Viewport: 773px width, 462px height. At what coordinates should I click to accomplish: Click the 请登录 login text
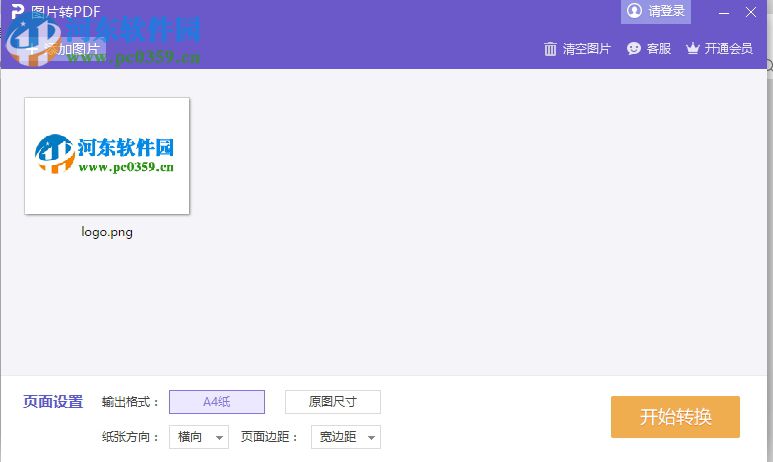667,11
